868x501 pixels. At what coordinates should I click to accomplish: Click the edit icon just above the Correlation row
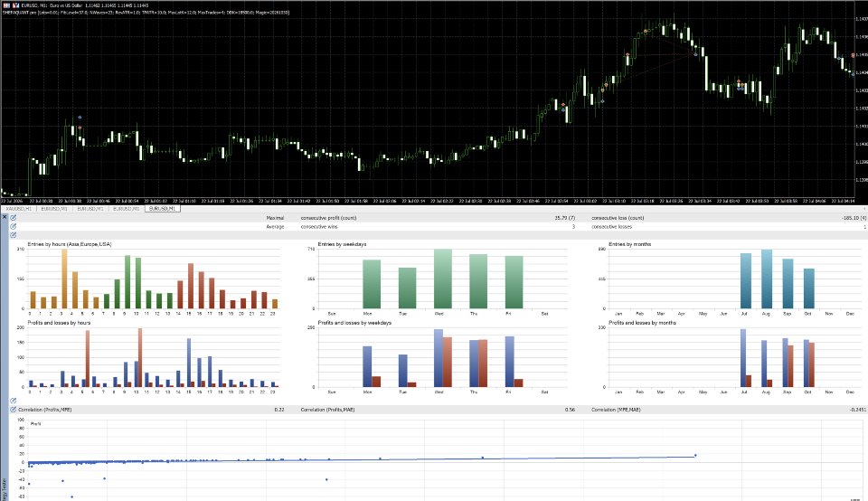tap(13, 401)
